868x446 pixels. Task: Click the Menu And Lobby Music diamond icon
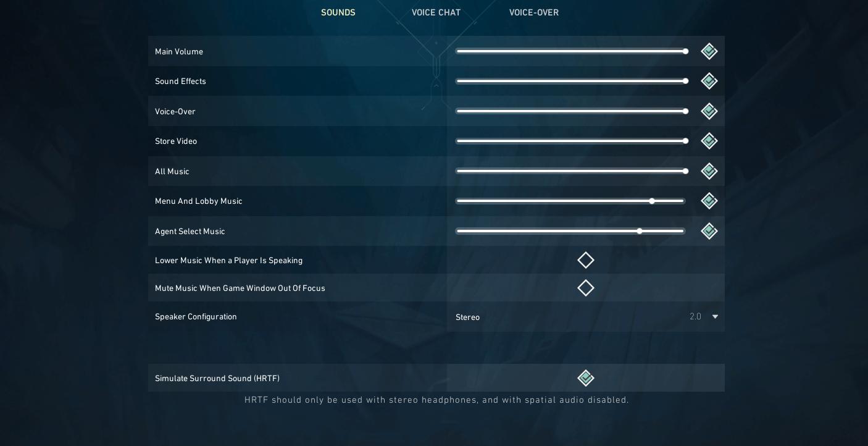click(x=709, y=201)
